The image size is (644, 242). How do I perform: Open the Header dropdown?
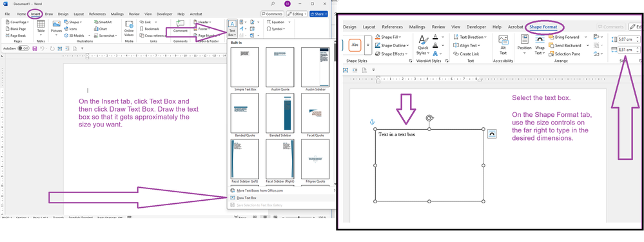click(x=202, y=22)
